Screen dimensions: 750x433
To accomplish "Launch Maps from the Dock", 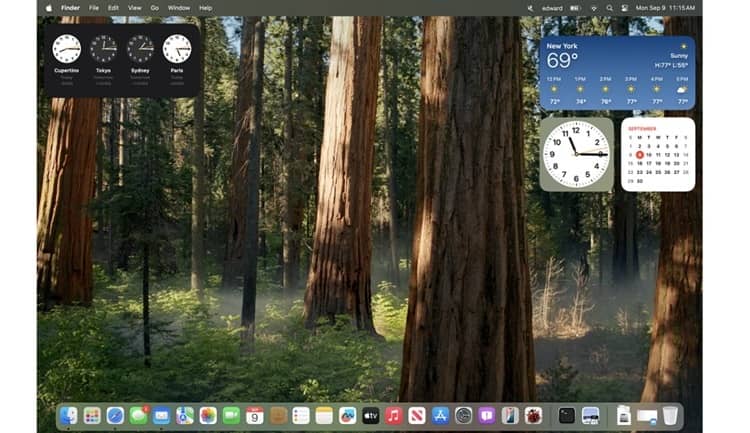I will click(x=185, y=416).
